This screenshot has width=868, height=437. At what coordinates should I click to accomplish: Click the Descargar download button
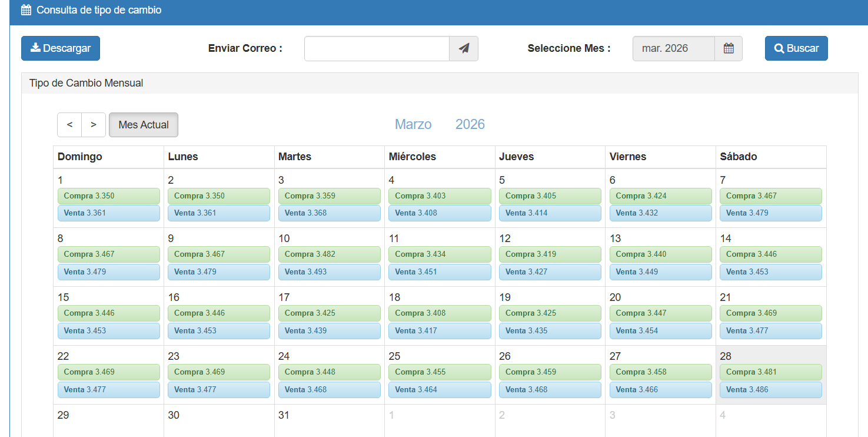click(x=61, y=48)
